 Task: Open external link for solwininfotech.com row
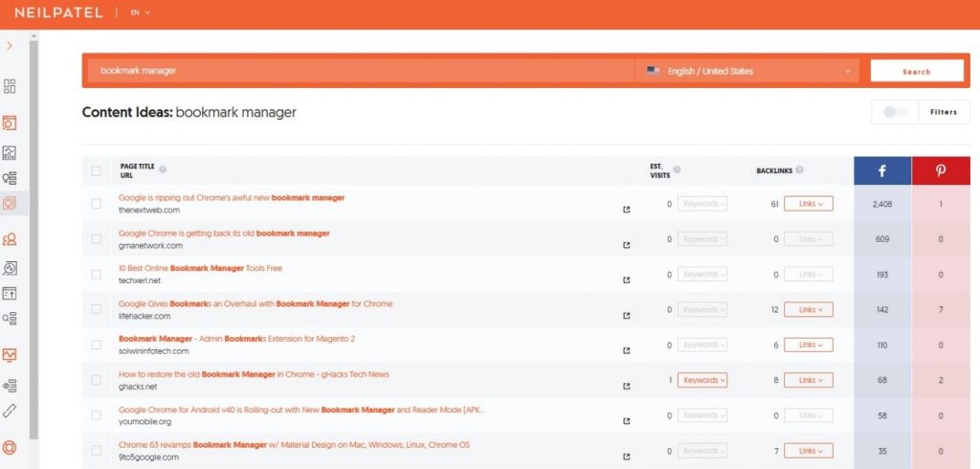coord(627,351)
